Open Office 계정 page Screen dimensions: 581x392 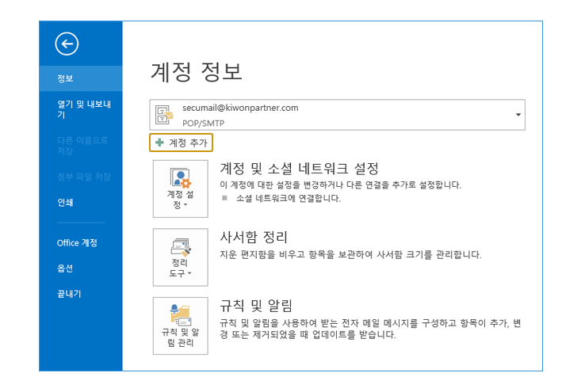click(x=78, y=243)
